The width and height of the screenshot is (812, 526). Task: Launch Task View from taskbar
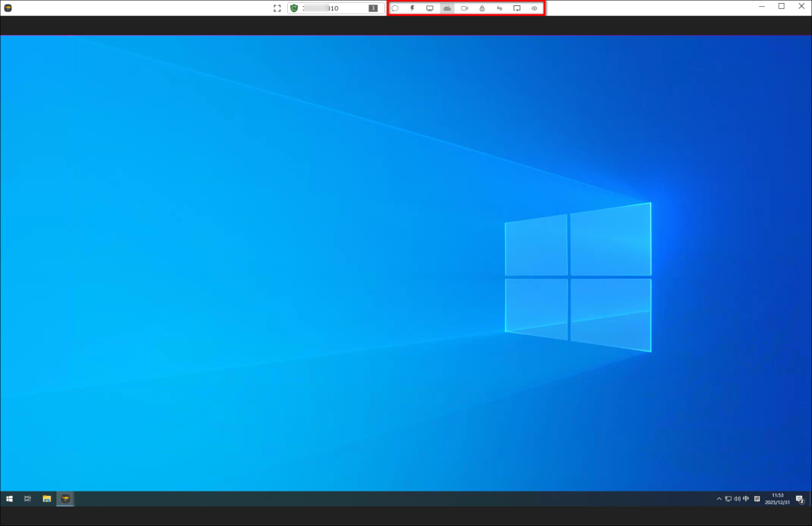point(27,498)
